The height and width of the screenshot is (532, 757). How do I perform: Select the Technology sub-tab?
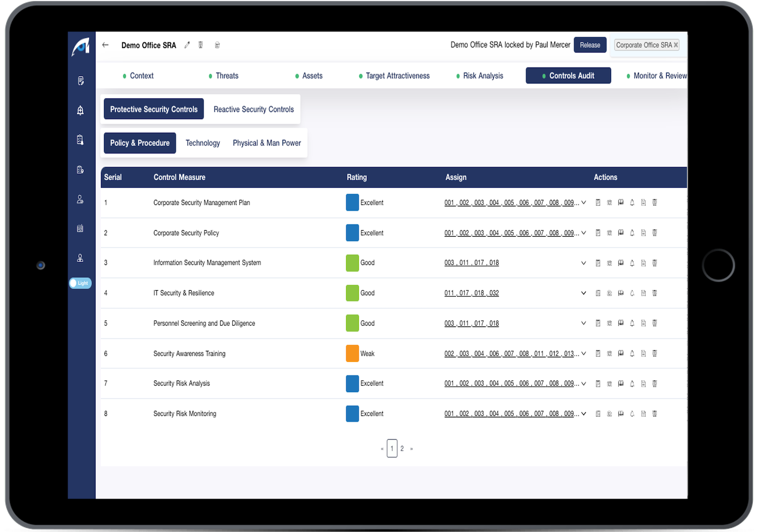tap(202, 143)
